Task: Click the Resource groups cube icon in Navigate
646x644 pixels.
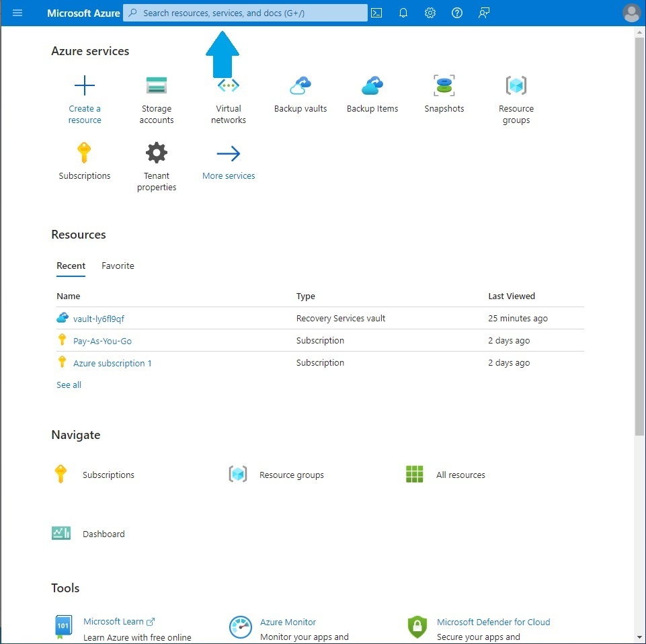Action: [x=238, y=474]
